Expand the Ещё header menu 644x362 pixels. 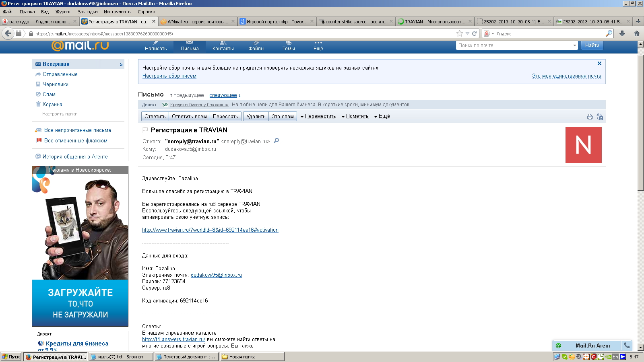pyautogui.click(x=318, y=46)
